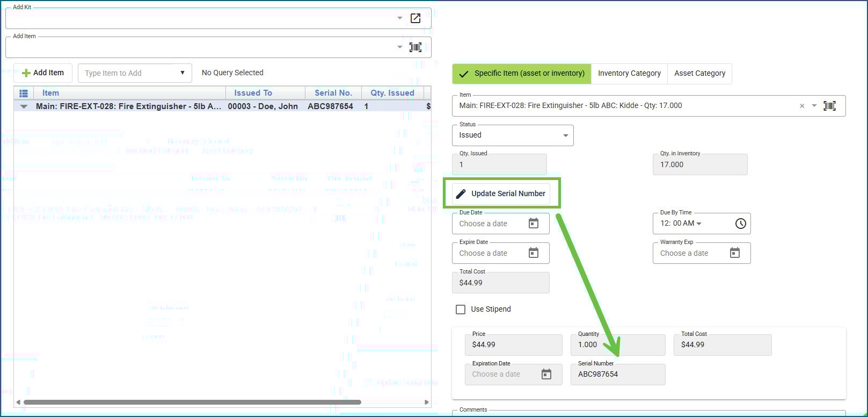Viewport: 868px width, 417px height.
Task: Open the Expire Date calendar picker
Action: 533,253
